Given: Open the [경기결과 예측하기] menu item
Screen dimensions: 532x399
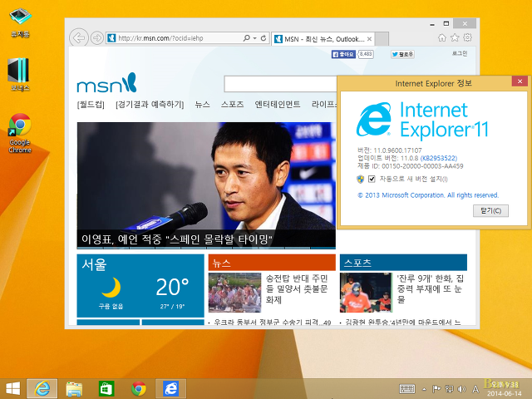Looking at the screenshot, I should point(150,105).
